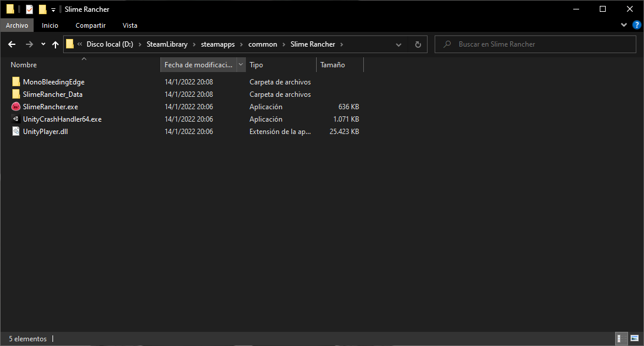The height and width of the screenshot is (346, 644).
Task: Switch to the Compartir ribbon tab
Action: click(90, 25)
